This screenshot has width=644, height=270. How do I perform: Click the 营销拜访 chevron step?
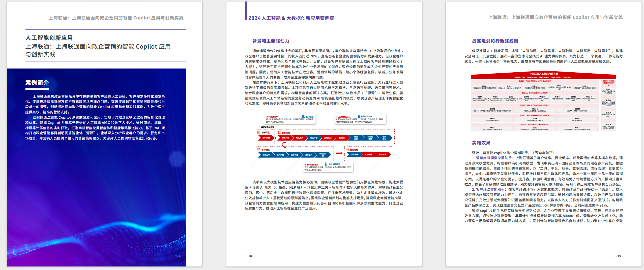(285, 138)
